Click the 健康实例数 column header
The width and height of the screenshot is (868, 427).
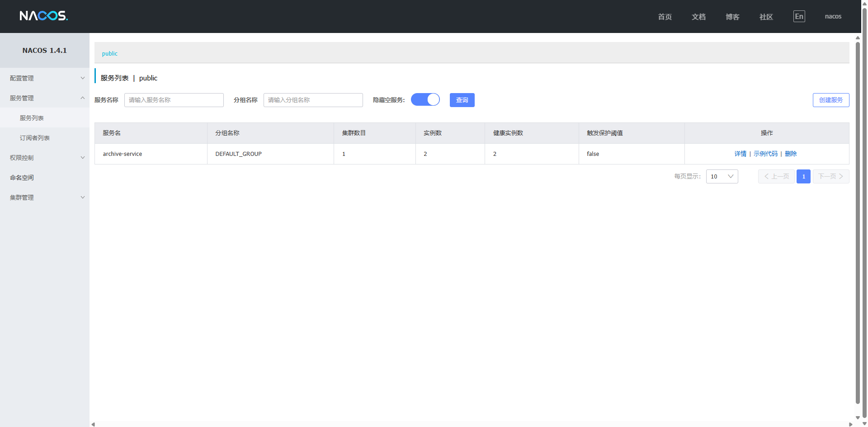pyautogui.click(x=532, y=133)
